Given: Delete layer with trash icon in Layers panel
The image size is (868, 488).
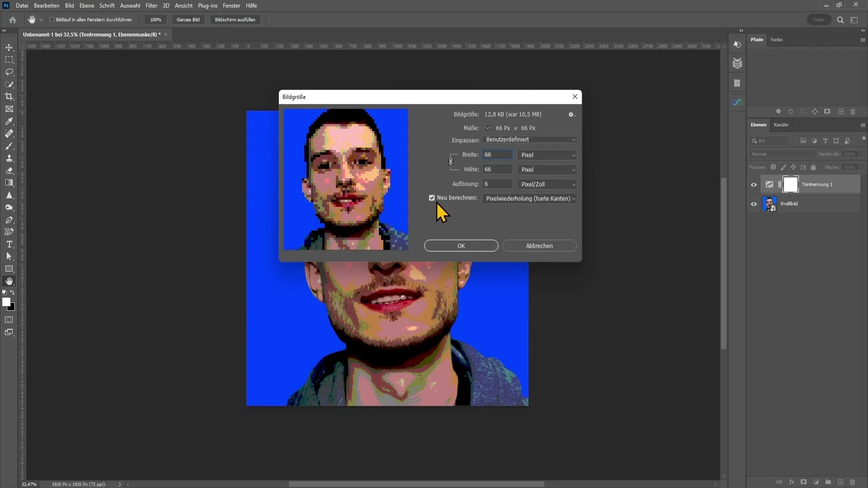Looking at the screenshot, I should 853,482.
